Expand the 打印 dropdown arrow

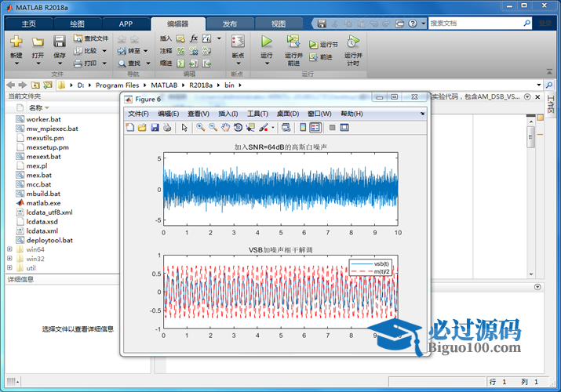point(104,64)
